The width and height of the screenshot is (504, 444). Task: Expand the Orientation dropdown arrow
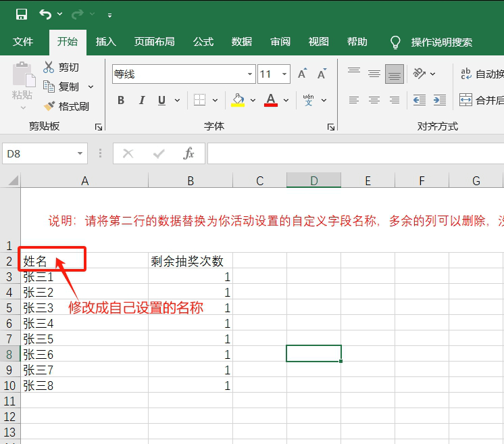tap(432, 74)
